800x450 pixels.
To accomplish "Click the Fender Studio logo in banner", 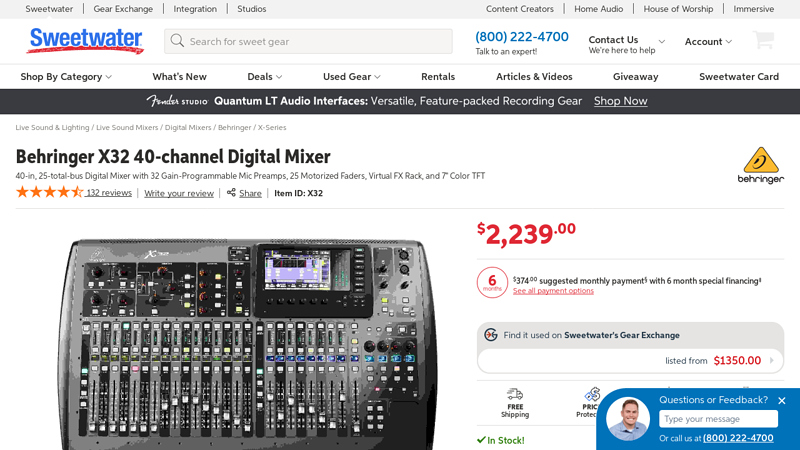I will [177, 101].
